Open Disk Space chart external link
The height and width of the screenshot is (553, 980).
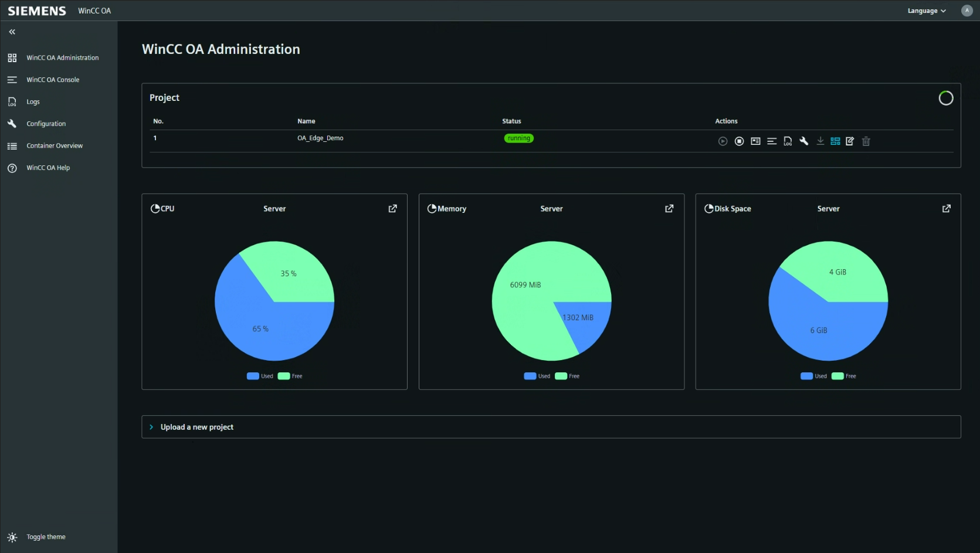[946, 209]
